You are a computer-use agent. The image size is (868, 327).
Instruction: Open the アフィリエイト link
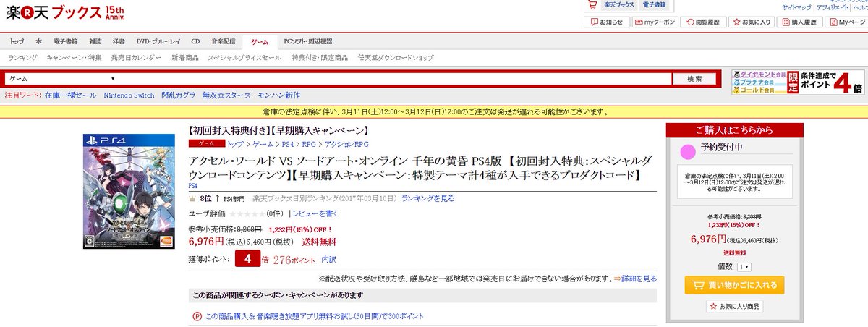tap(833, 7)
